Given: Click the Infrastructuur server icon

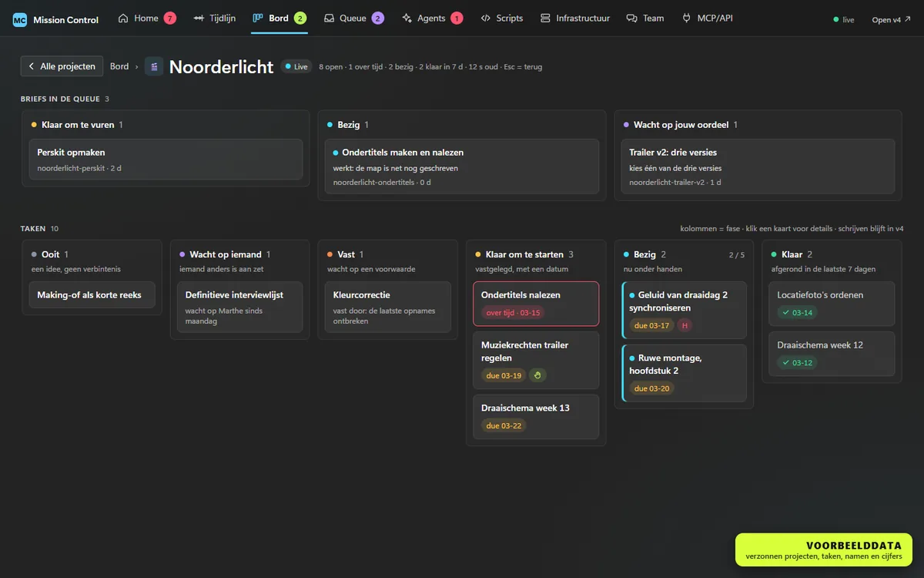Looking at the screenshot, I should click(x=545, y=18).
